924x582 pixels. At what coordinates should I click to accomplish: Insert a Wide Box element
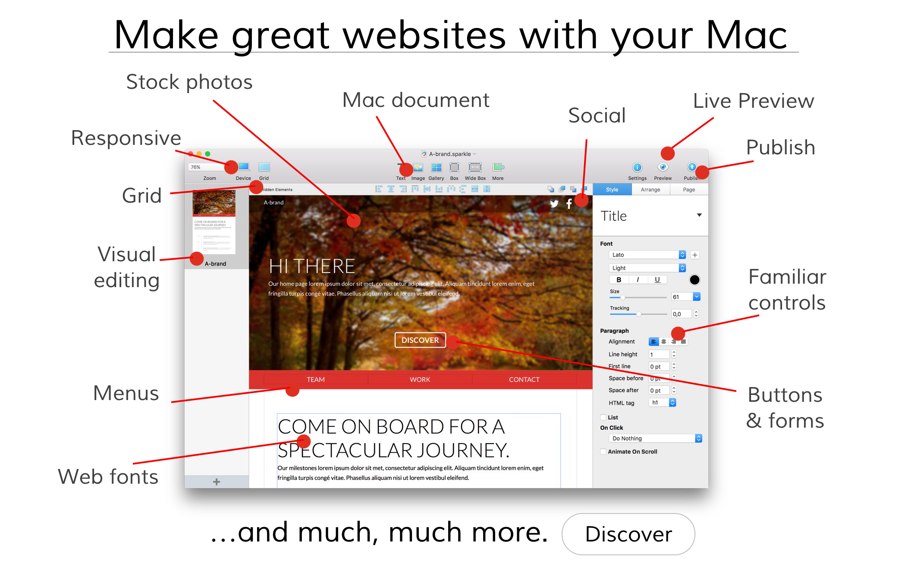pyautogui.click(x=475, y=167)
